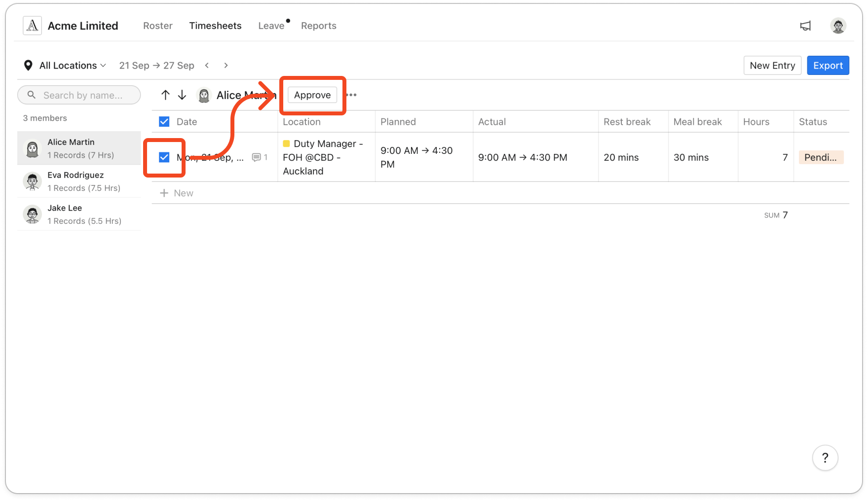Go to next week with right chevron
Viewport: 868px width, 501px height.
pos(226,65)
